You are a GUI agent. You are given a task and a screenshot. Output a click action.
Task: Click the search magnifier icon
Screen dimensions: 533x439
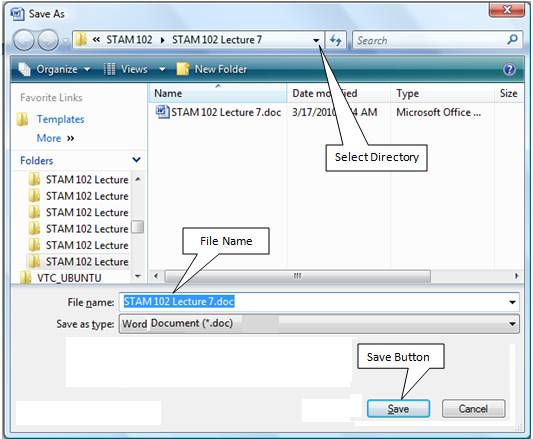512,40
